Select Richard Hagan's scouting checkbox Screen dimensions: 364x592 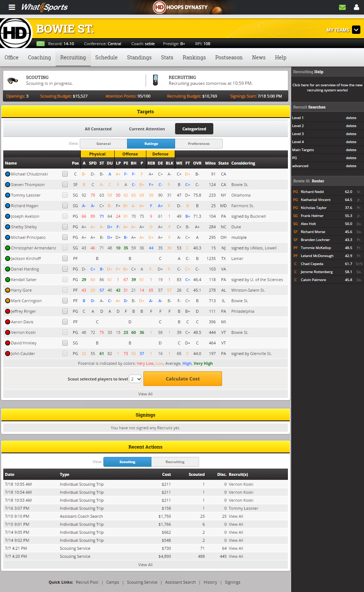click(65, 206)
